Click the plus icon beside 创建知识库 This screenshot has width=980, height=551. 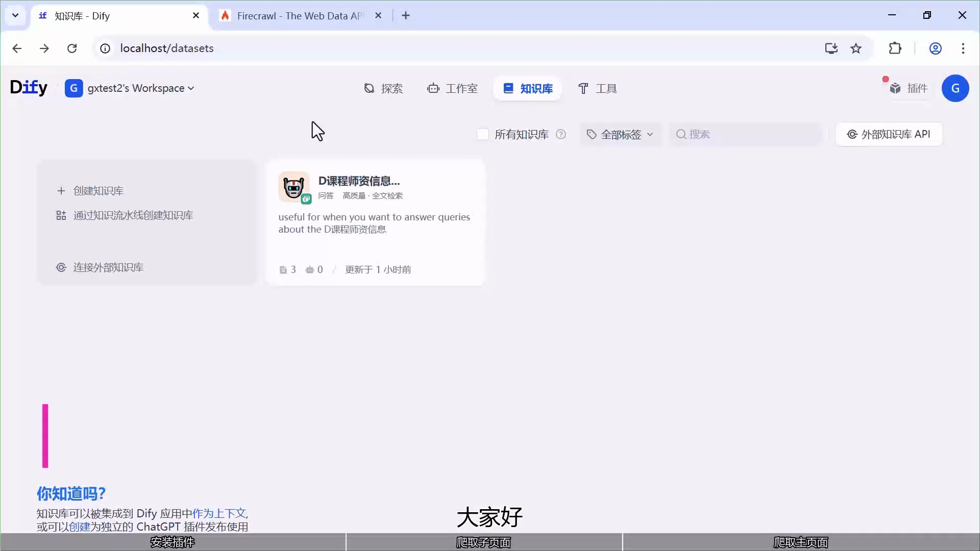(x=61, y=191)
